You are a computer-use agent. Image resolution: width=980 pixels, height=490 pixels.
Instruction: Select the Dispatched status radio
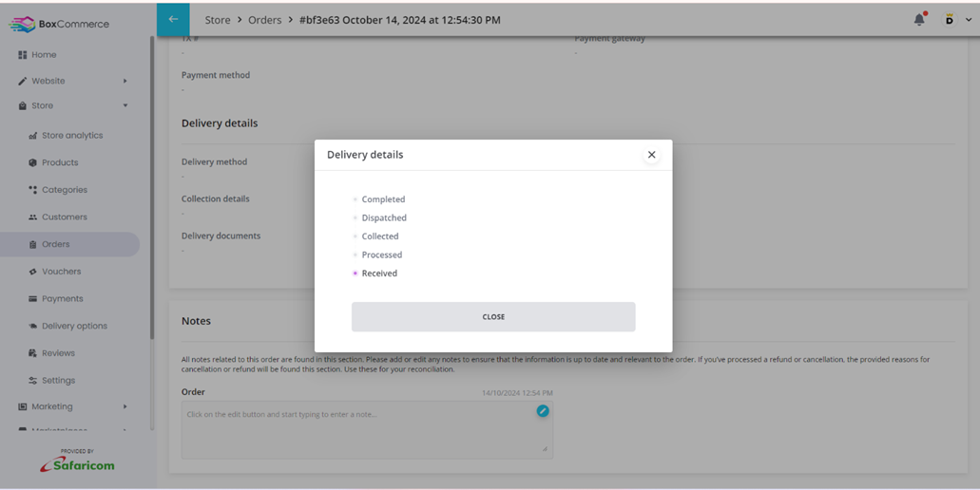tap(355, 217)
